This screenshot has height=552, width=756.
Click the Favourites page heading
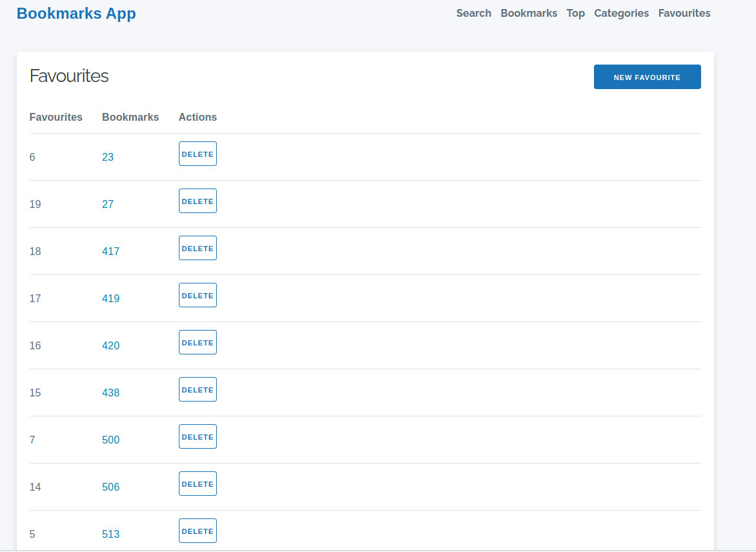pyautogui.click(x=69, y=76)
